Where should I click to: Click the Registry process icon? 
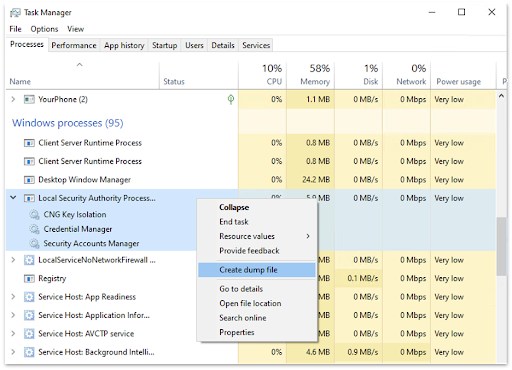[29, 278]
